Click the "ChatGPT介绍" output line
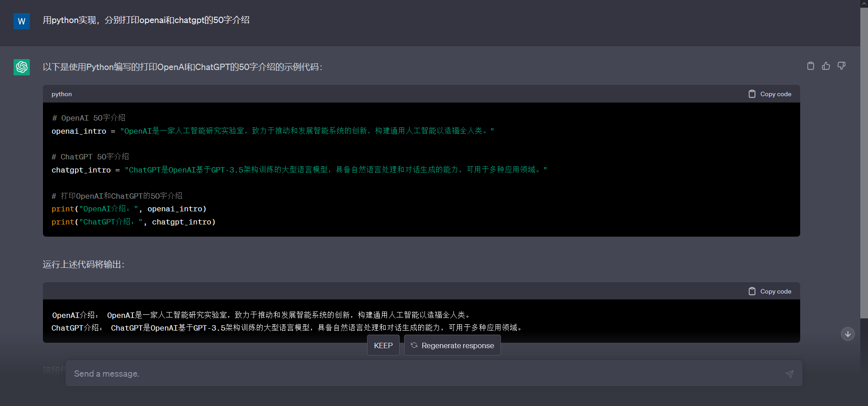868x406 pixels. click(x=288, y=327)
